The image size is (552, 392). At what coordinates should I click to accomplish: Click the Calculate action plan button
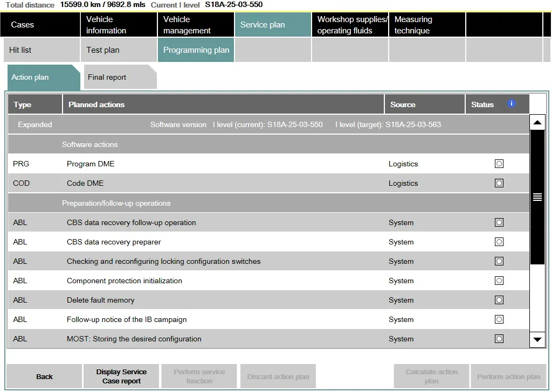pyautogui.click(x=432, y=376)
